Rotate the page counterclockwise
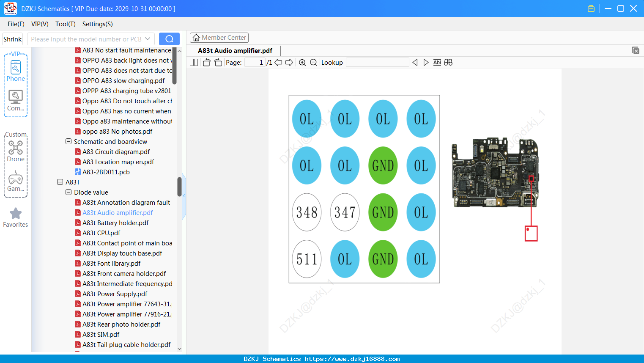This screenshot has height=363, width=644. 206,63
